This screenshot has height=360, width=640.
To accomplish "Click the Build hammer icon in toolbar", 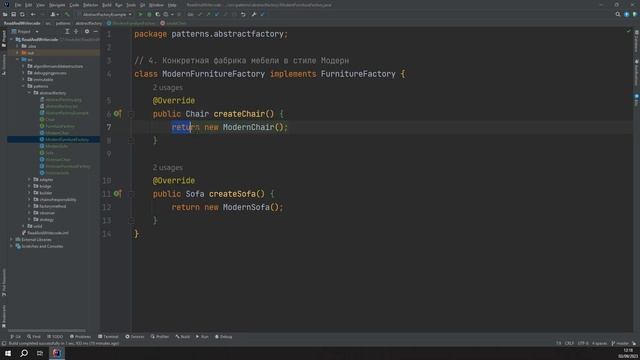I will [67, 14].
